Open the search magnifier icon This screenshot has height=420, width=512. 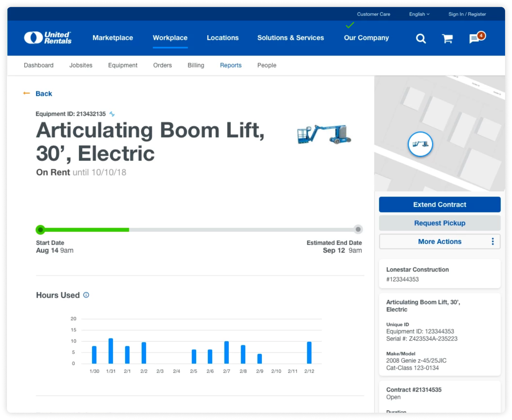(421, 38)
